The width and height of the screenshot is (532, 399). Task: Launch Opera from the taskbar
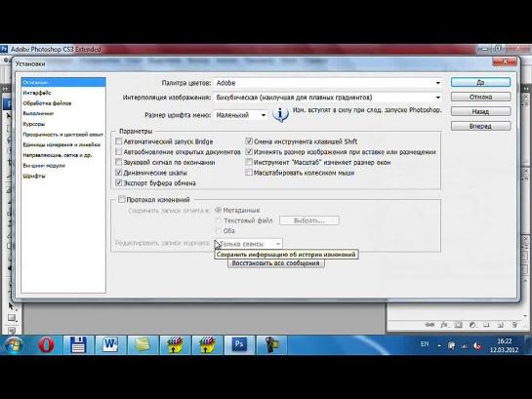click(x=46, y=345)
